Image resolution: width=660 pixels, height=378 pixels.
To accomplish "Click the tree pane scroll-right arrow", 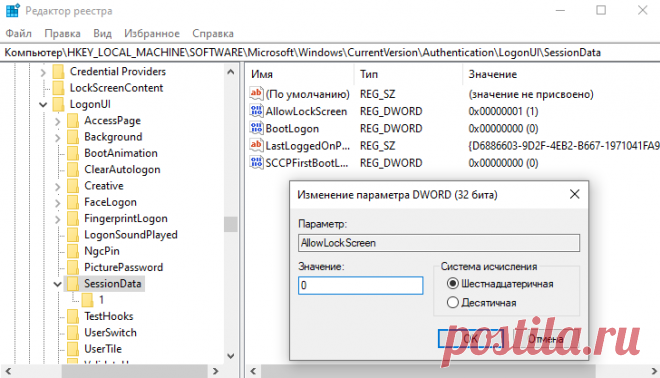I will [216, 371].
